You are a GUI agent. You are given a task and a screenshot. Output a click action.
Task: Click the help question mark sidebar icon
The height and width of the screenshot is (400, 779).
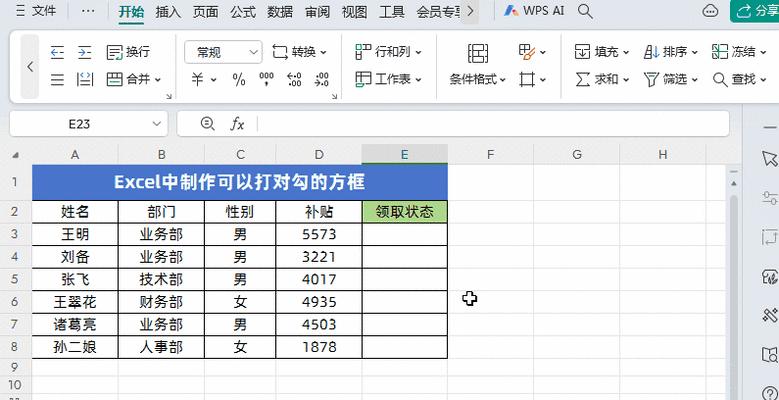[x=769, y=392]
